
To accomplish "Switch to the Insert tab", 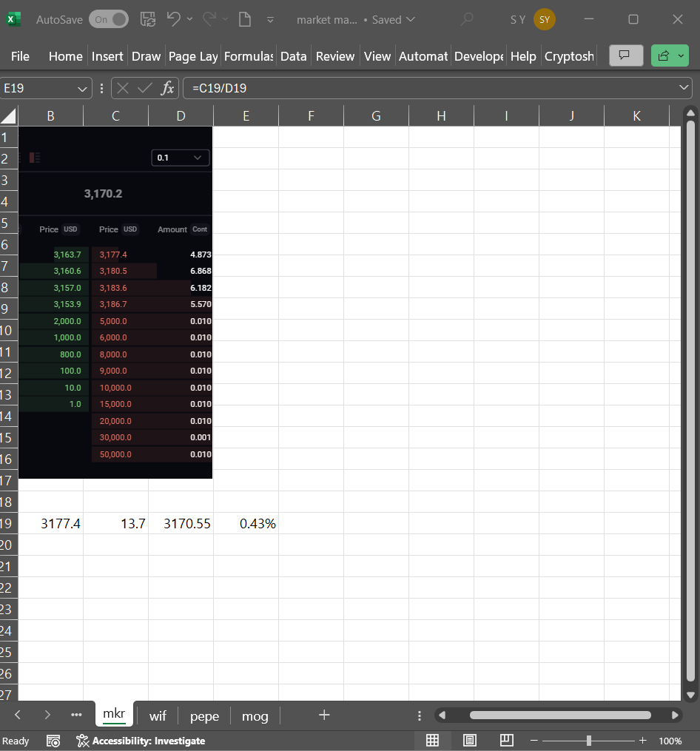I will pos(107,56).
